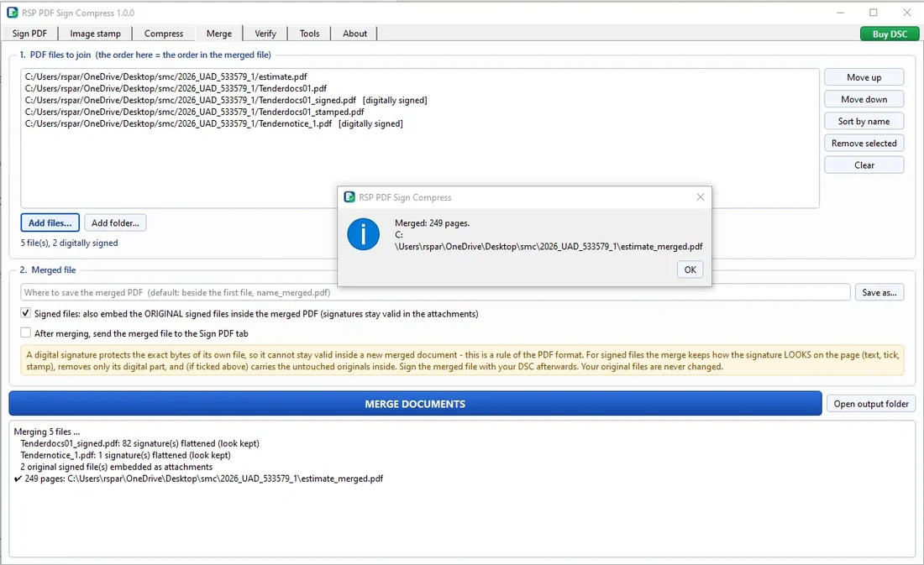
Task: Open the Sign PDF tab
Action: tap(29, 34)
